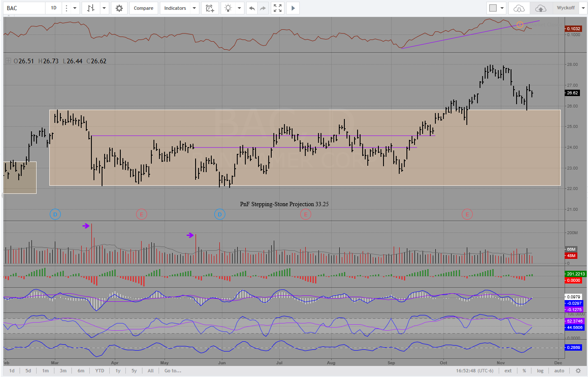The width and height of the screenshot is (588, 377).
Task: Toggle percentage scale with the % button
Action: coord(524,371)
